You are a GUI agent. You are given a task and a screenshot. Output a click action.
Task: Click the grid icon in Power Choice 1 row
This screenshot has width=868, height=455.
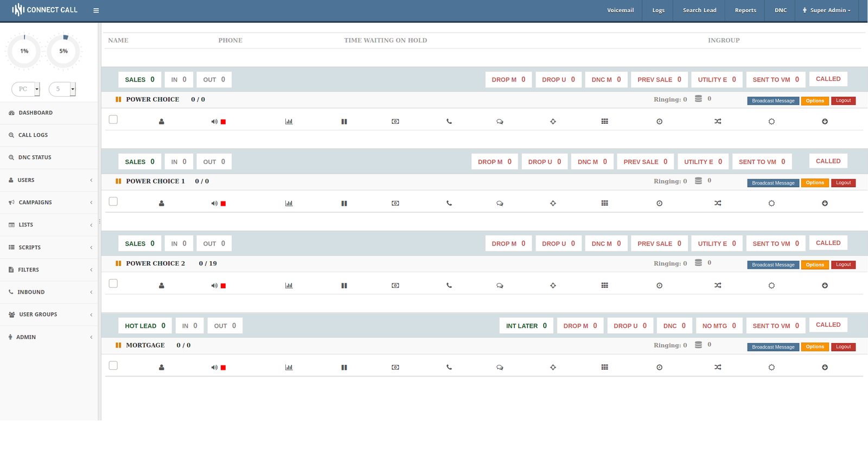pos(604,204)
